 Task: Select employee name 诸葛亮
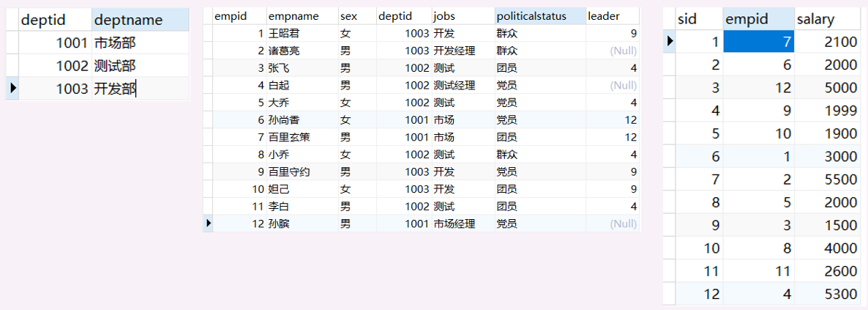pos(302,51)
